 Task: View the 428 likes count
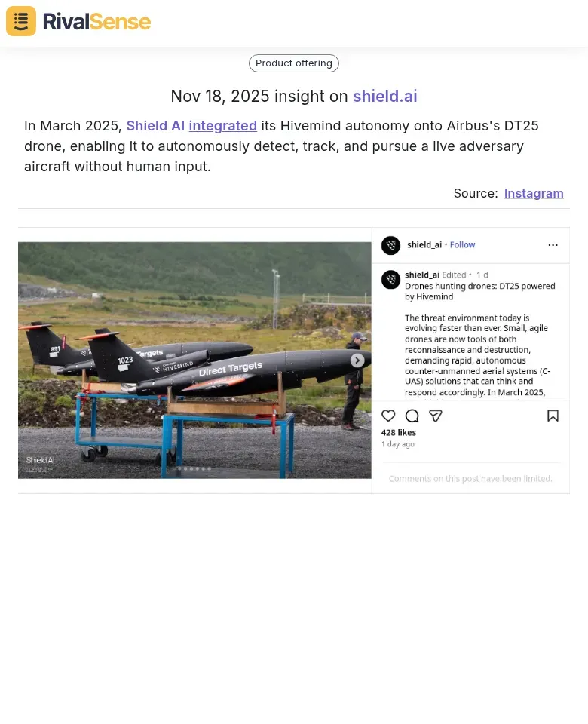398,432
